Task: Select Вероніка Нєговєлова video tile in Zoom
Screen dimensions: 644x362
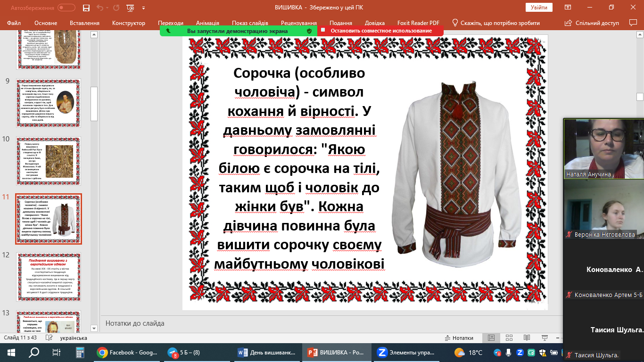Action: pyautogui.click(x=603, y=209)
